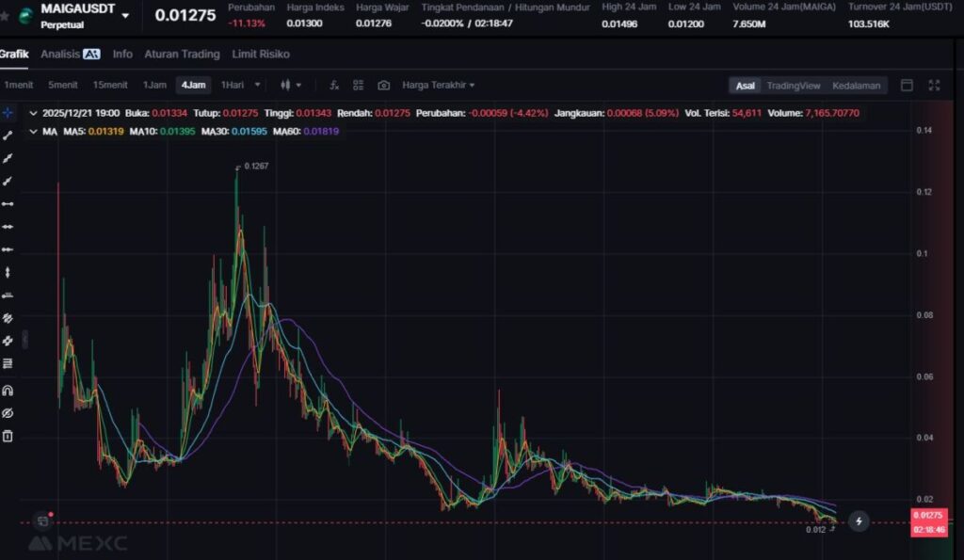Open the fx indicators menu
964x560 pixels.
333,85
